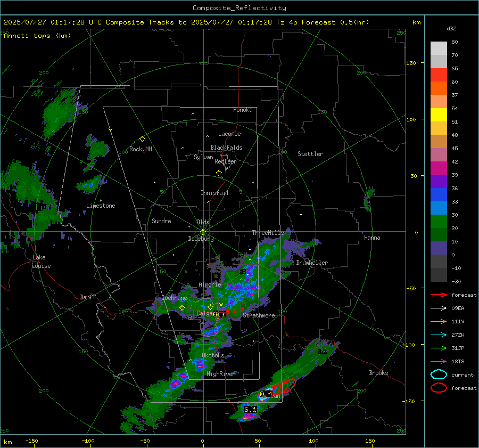Click the light blue 30-33 dBZ swatch
This screenshot has height=448, width=479.
(439, 208)
